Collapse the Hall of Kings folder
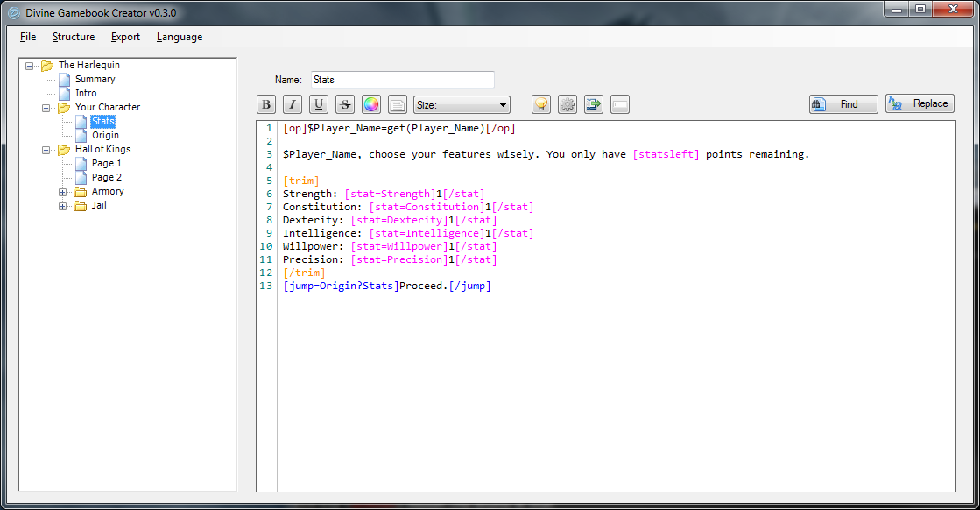Image resolution: width=980 pixels, height=510 pixels. coord(46,150)
